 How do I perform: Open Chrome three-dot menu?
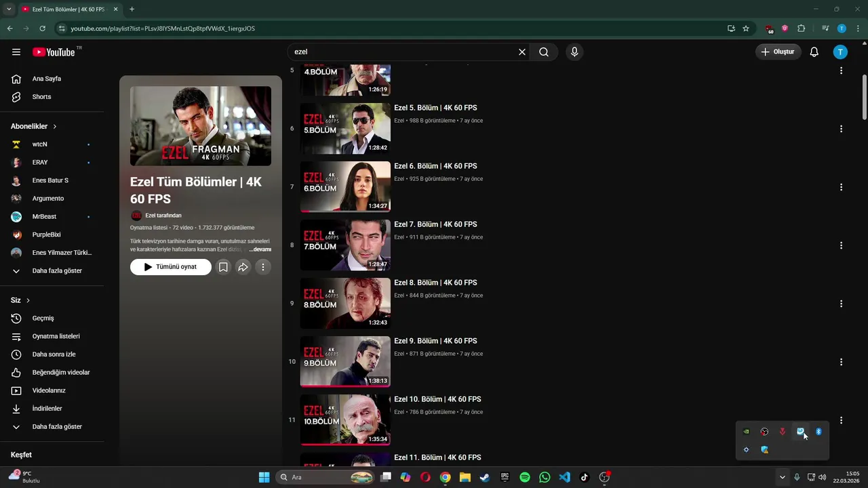[858, 28]
